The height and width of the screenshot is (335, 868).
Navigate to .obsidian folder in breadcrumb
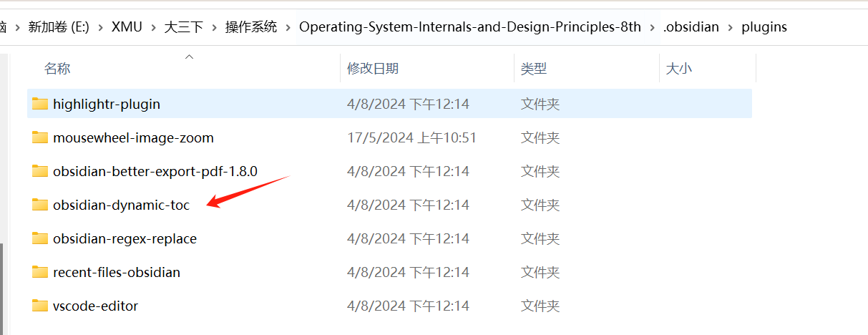pyautogui.click(x=692, y=27)
